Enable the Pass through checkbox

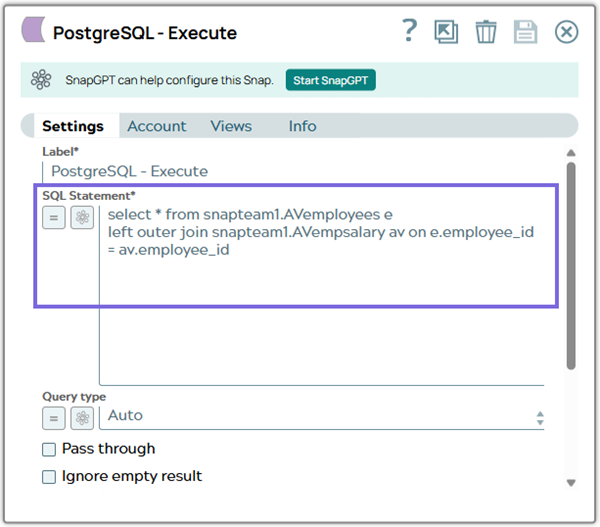[x=49, y=449]
